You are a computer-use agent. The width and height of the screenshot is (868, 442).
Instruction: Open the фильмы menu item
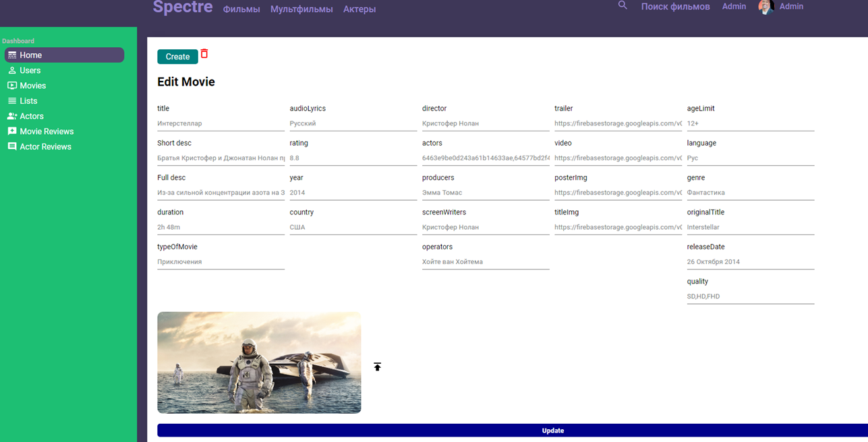tap(241, 9)
